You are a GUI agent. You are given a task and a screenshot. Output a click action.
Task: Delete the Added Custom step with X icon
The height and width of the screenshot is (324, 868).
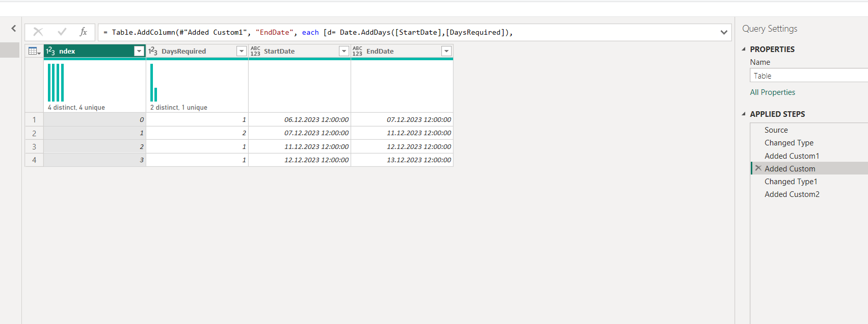click(758, 168)
